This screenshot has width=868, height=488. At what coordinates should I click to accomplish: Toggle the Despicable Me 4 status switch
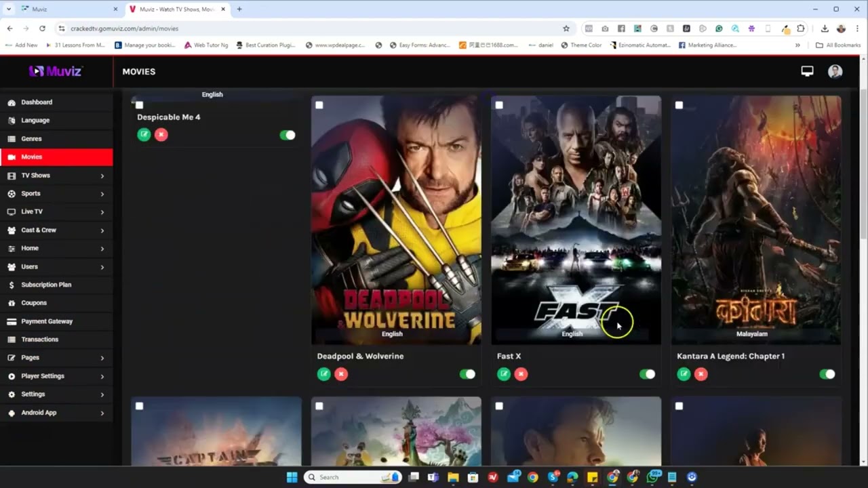tap(288, 135)
